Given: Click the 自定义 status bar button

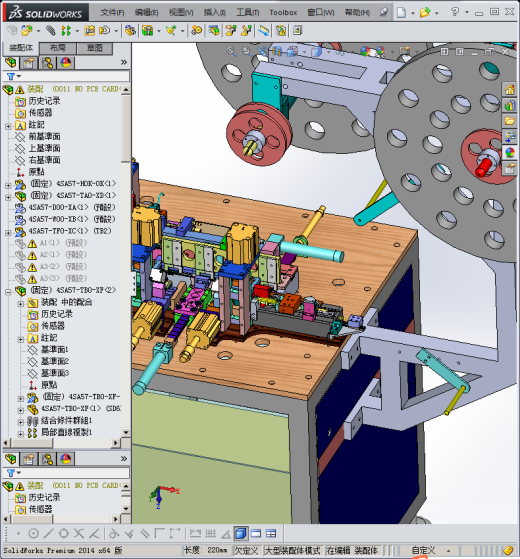Looking at the screenshot, I should point(423,550).
